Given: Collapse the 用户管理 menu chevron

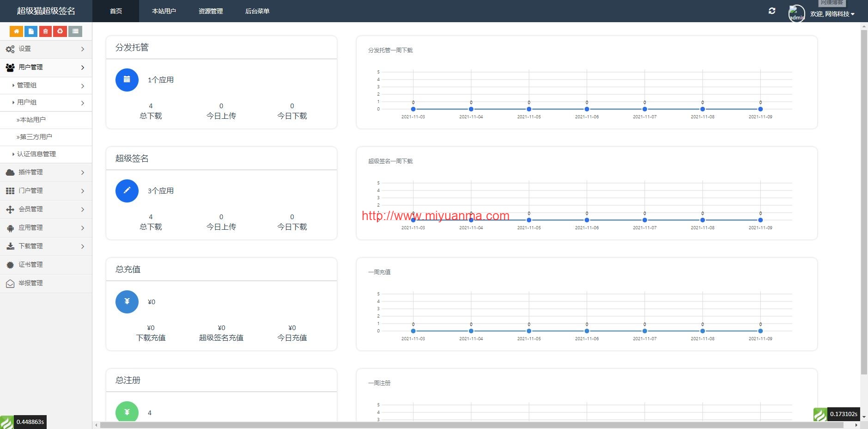Looking at the screenshot, I should point(83,67).
